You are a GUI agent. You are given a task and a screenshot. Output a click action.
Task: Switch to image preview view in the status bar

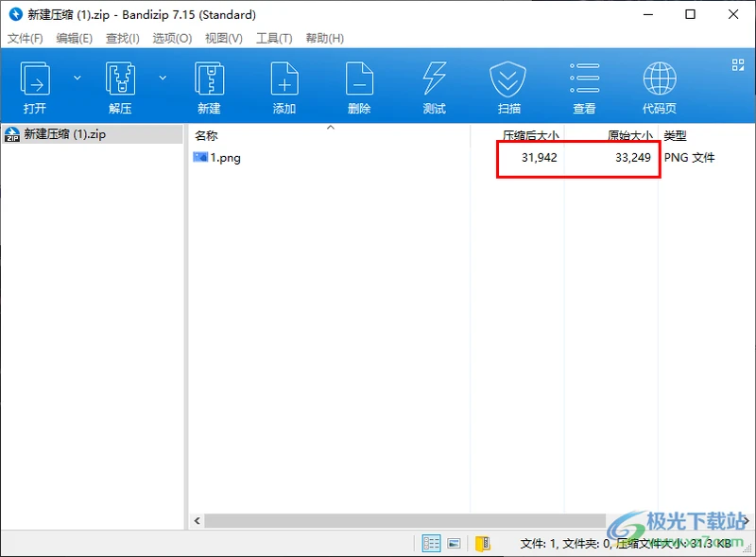pos(454,544)
